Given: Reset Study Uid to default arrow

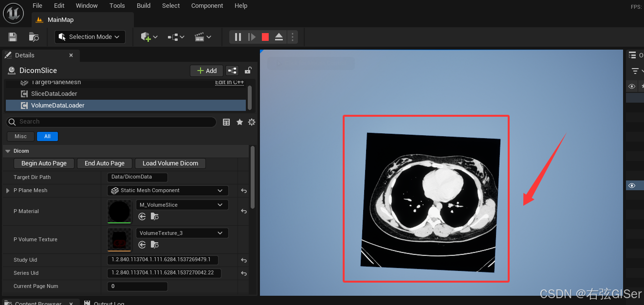Looking at the screenshot, I should [244, 260].
